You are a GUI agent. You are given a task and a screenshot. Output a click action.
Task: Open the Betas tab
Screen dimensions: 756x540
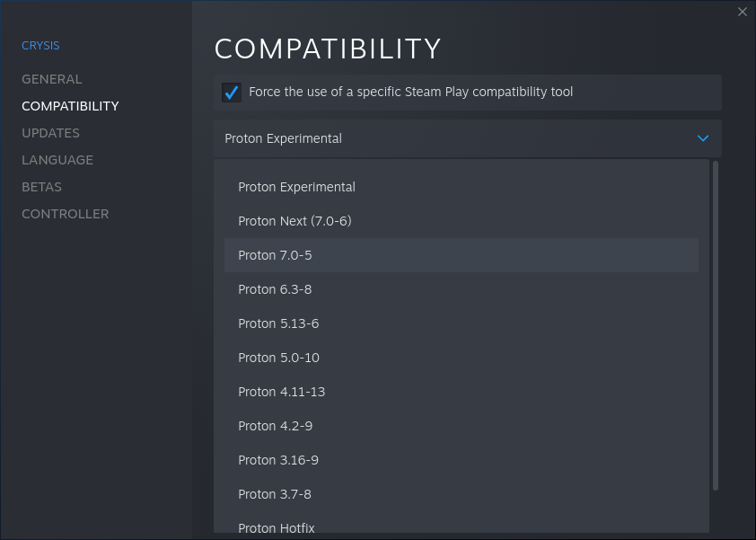pos(41,187)
